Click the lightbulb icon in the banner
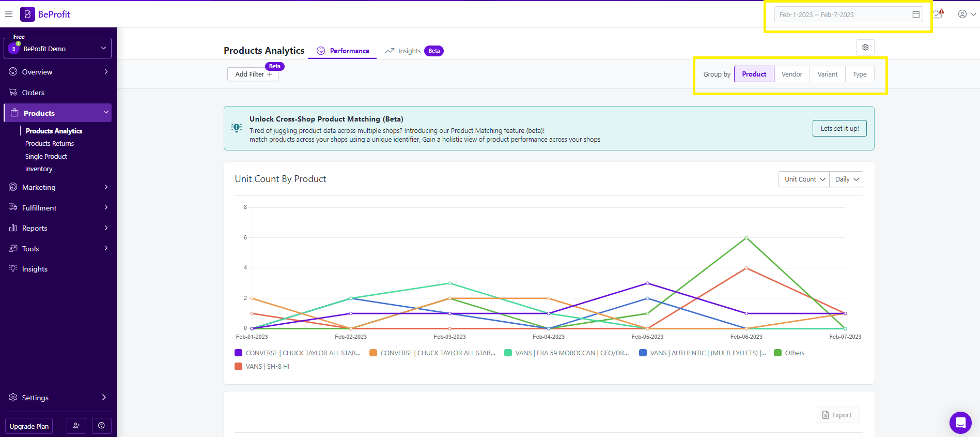Viewport: 980px width, 437px height. [x=237, y=128]
